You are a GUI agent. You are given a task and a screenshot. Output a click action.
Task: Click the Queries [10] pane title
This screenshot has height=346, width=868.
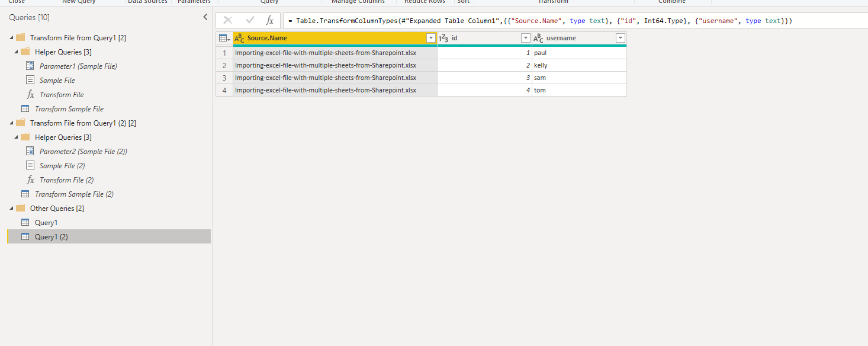click(29, 18)
